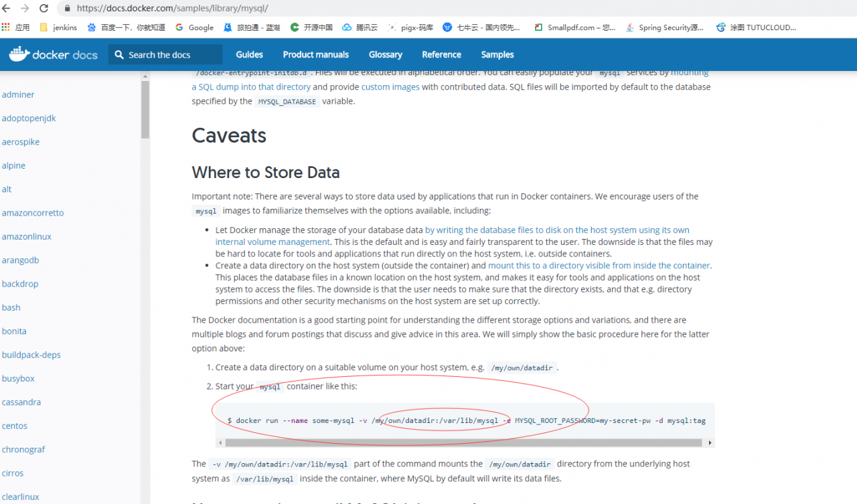This screenshot has width=857, height=504.
Task: Click the Docker whale logo
Action: [19, 54]
